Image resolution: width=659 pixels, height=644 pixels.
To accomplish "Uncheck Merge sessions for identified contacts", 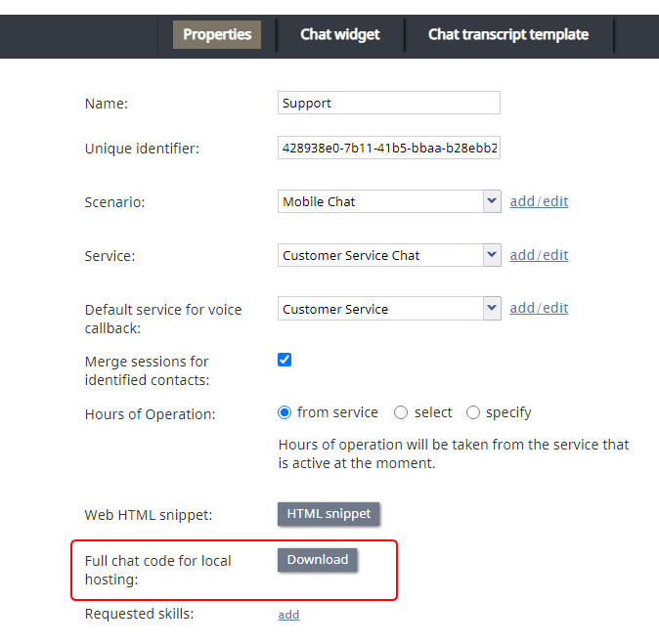I will 285,360.
